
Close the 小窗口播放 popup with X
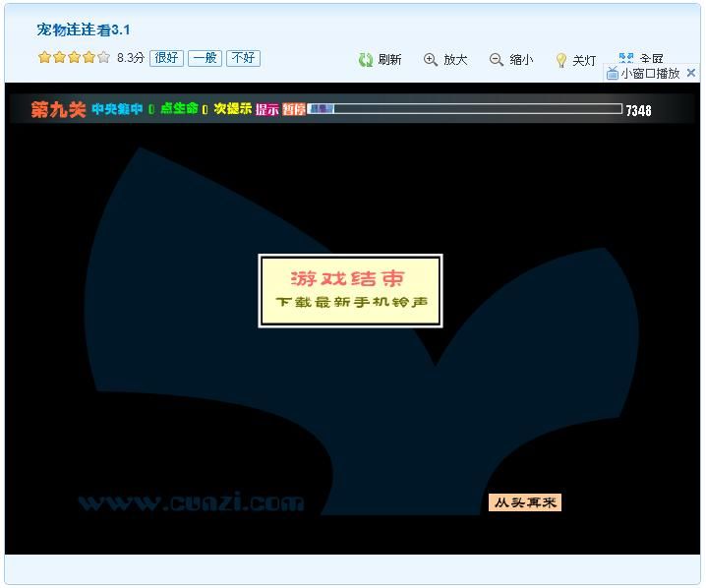(x=690, y=74)
